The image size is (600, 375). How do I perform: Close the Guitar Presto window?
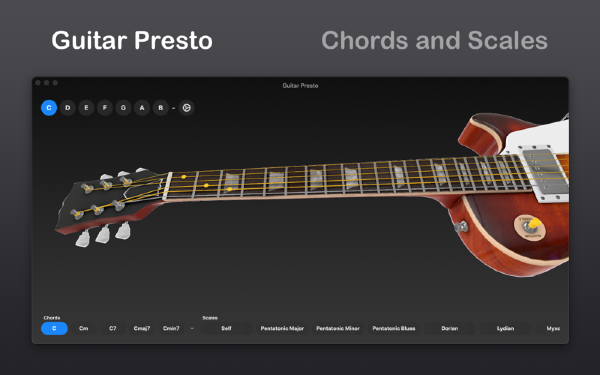38,83
